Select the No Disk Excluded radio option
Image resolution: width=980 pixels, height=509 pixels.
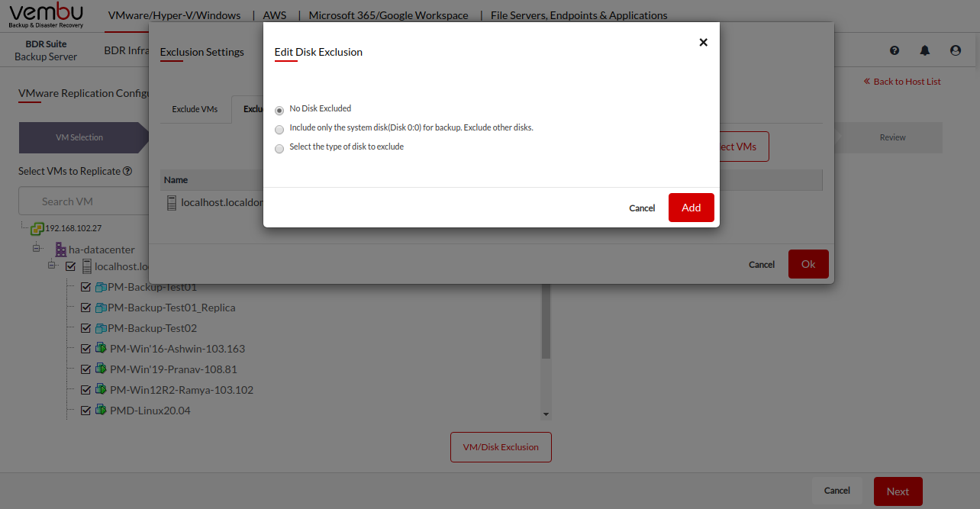[279, 111]
